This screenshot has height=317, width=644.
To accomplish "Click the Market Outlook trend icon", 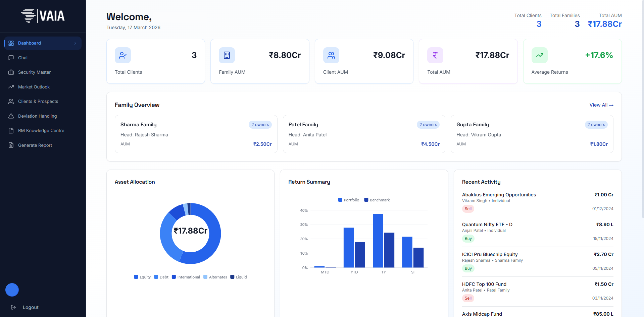I will coord(11,87).
